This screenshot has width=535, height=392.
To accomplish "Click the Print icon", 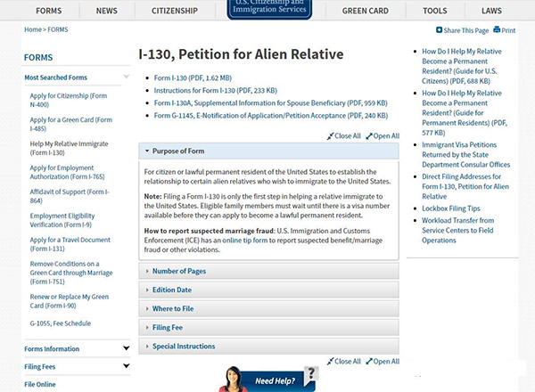I will click(x=496, y=30).
